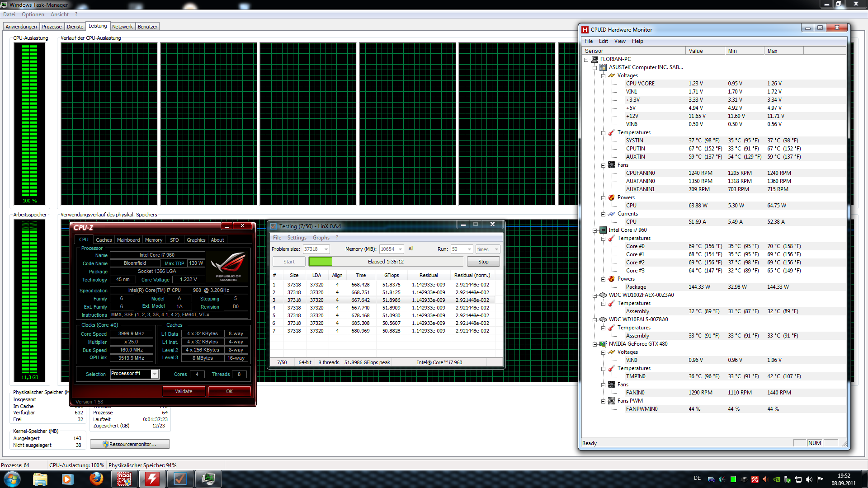Open the Problem size dropdown in LinX
Image resolution: width=868 pixels, height=488 pixels.
[326, 249]
